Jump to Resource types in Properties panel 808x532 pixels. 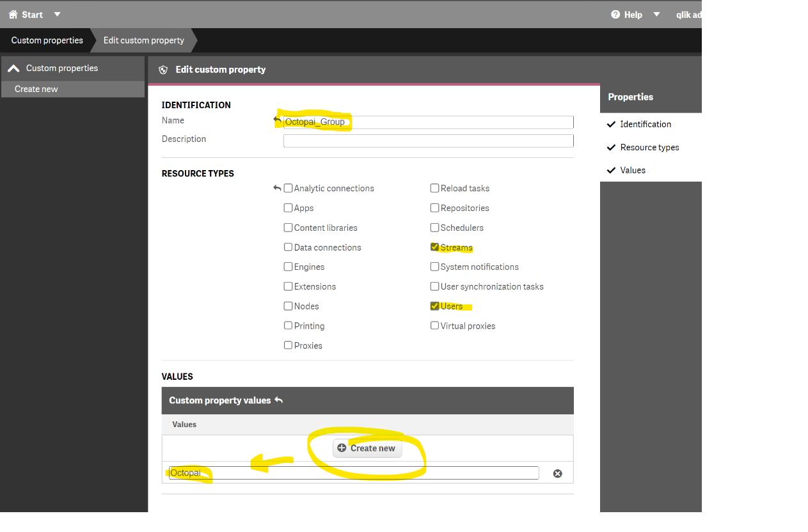click(649, 147)
